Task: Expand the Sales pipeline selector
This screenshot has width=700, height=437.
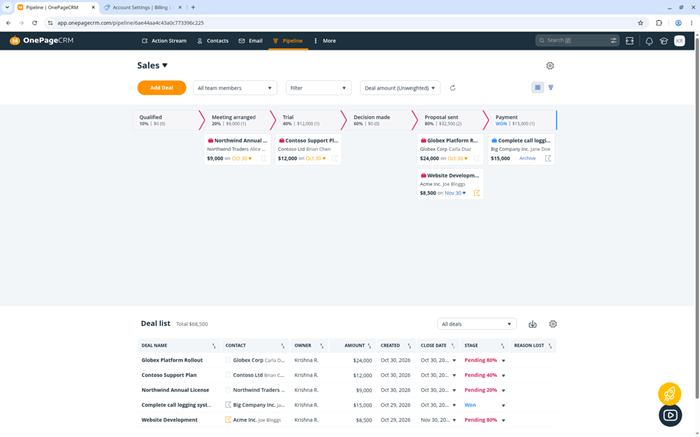Action: click(152, 66)
